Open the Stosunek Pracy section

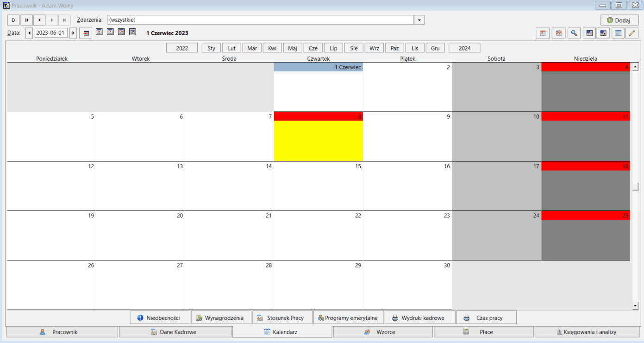click(282, 318)
